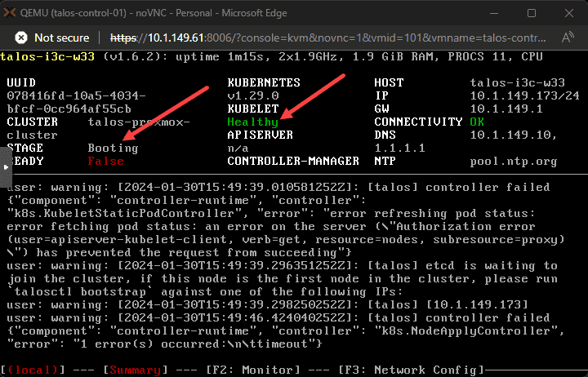Image resolution: width=588 pixels, height=377 pixels.
Task: Click the DNS value 10.1.149.10,
Action: [x=514, y=135]
